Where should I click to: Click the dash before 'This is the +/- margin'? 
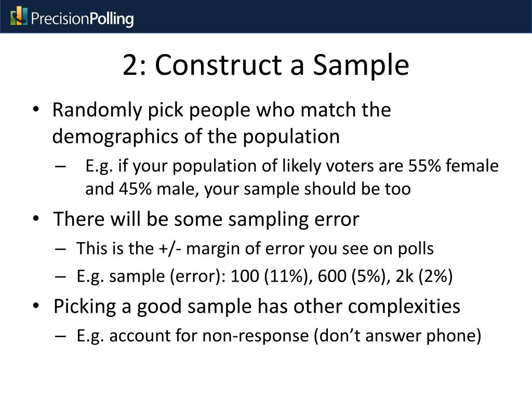point(60,249)
